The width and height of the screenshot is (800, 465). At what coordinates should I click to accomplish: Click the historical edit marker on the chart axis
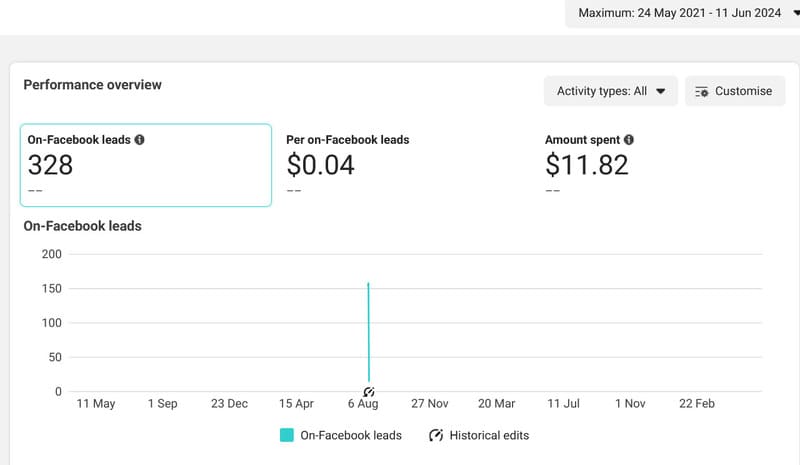pyautogui.click(x=369, y=391)
